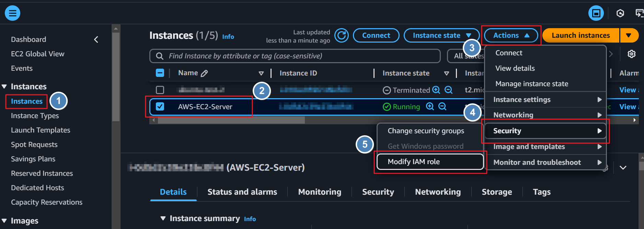The image size is (644, 229).
Task: Switch to Status and alarms tab
Action: pos(242,192)
